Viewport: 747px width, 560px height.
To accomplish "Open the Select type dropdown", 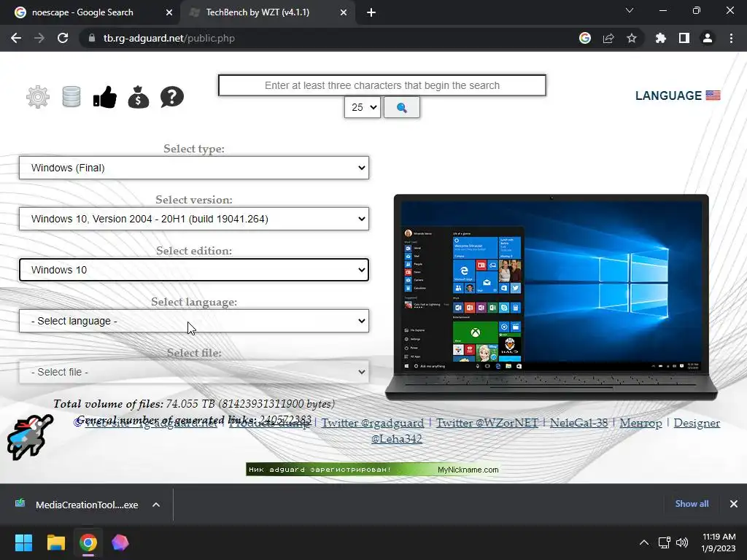I will (194, 168).
